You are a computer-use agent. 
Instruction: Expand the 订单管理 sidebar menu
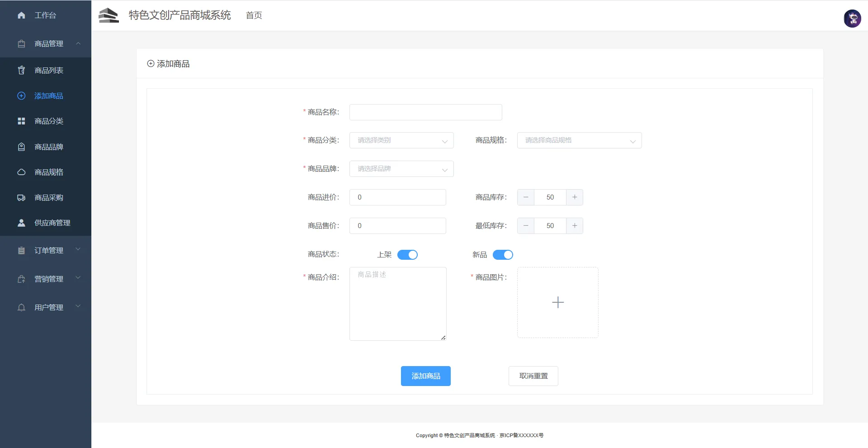click(x=49, y=251)
